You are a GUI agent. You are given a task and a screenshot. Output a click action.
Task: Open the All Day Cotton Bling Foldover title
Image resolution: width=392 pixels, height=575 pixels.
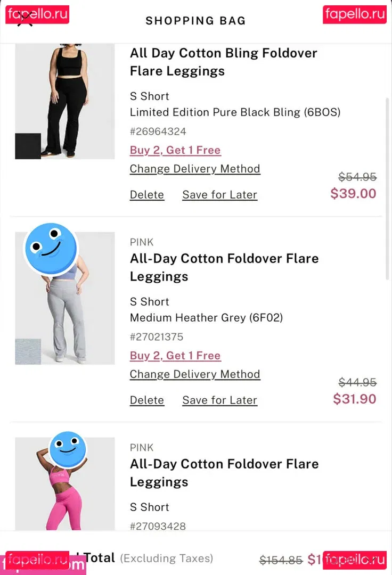click(223, 62)
